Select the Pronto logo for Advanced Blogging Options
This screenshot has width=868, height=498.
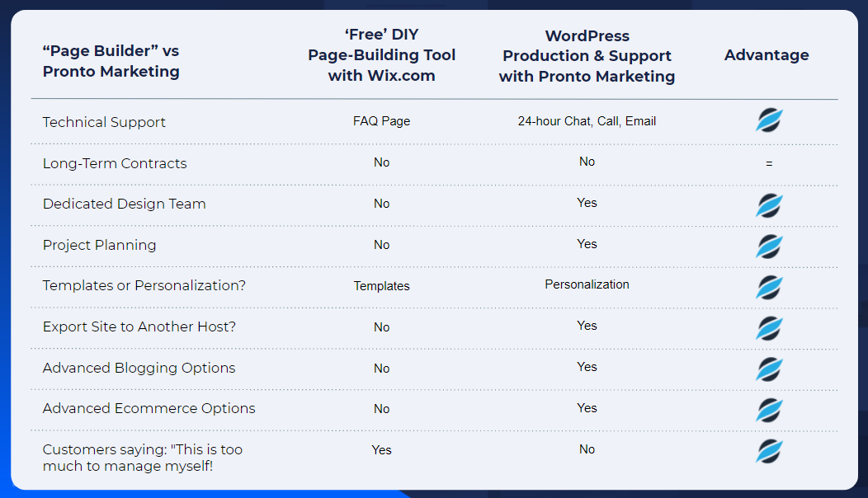pyautogui.click(x=769, y=369)
